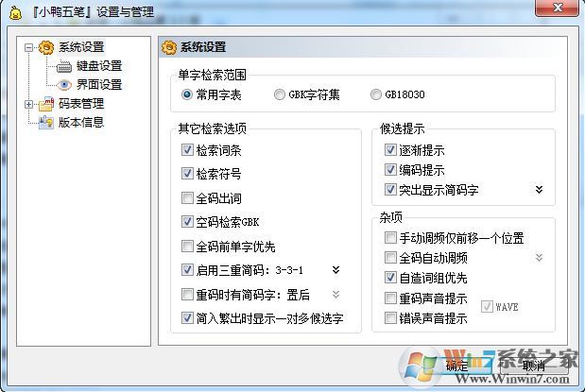
Task: Select the 常用字表 radio button
Action: pyautogui.click(x=187, y=94)
